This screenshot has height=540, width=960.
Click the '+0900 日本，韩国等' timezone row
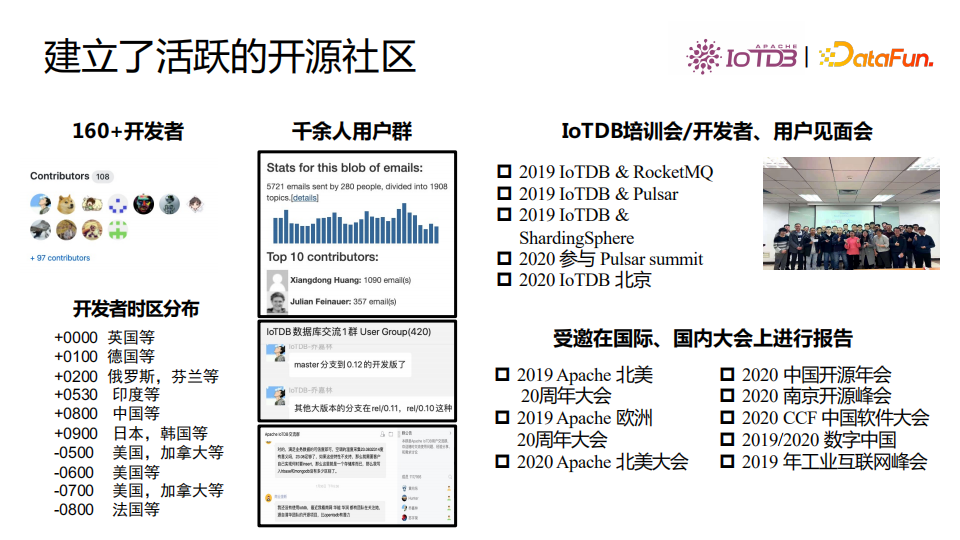131,433
